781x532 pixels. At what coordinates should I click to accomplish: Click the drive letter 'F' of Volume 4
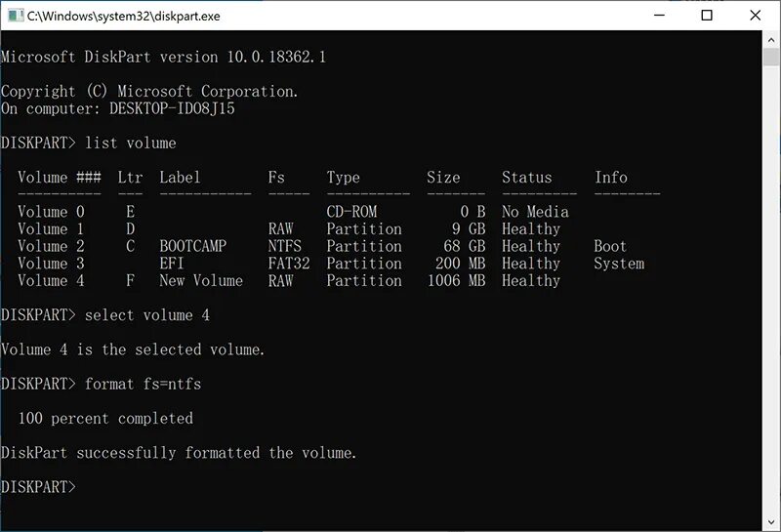click(x=130, y=280)
